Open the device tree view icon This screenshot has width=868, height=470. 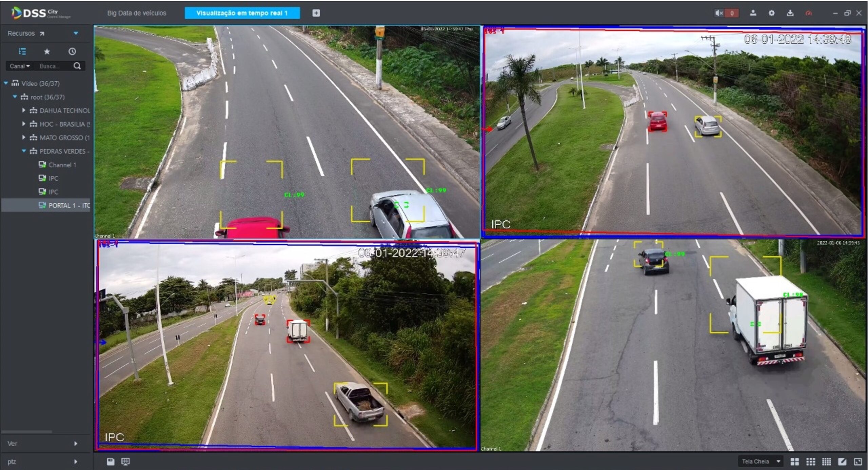(x=23, y=52)
